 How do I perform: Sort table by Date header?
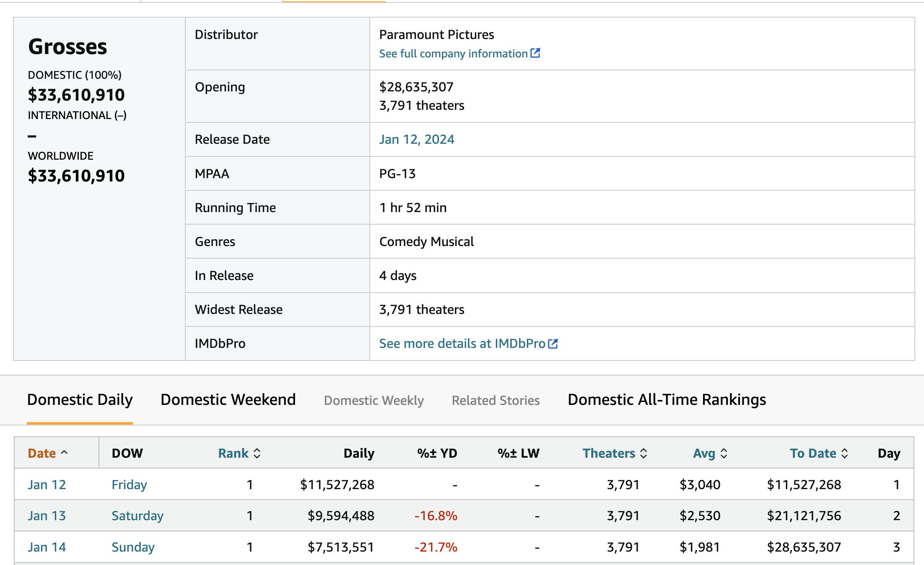click(x=42, y=453)
